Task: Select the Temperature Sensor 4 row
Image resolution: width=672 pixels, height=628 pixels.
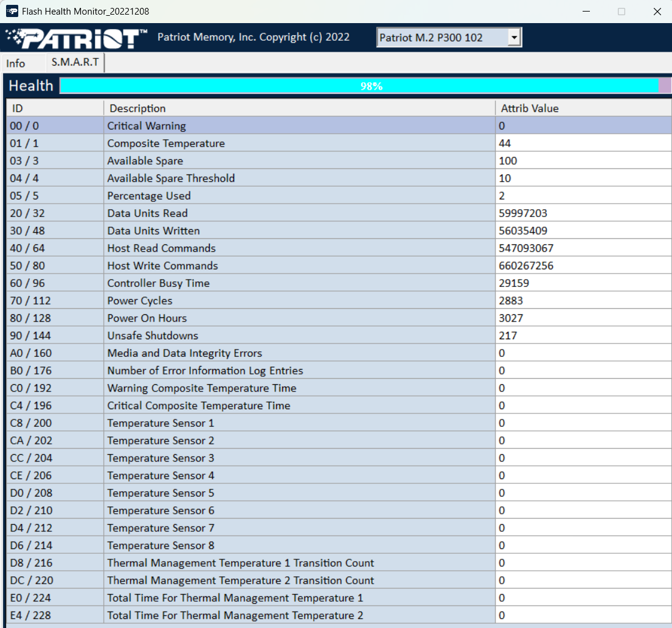Action: point(339,475)
